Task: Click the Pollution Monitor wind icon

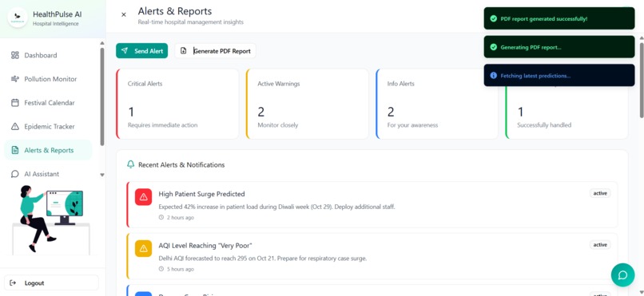Action: pos(15,79)
